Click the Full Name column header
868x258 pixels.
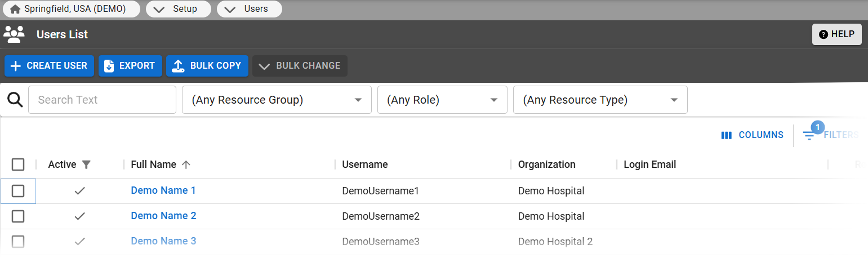pyautogui.click(x=153, y=164)
